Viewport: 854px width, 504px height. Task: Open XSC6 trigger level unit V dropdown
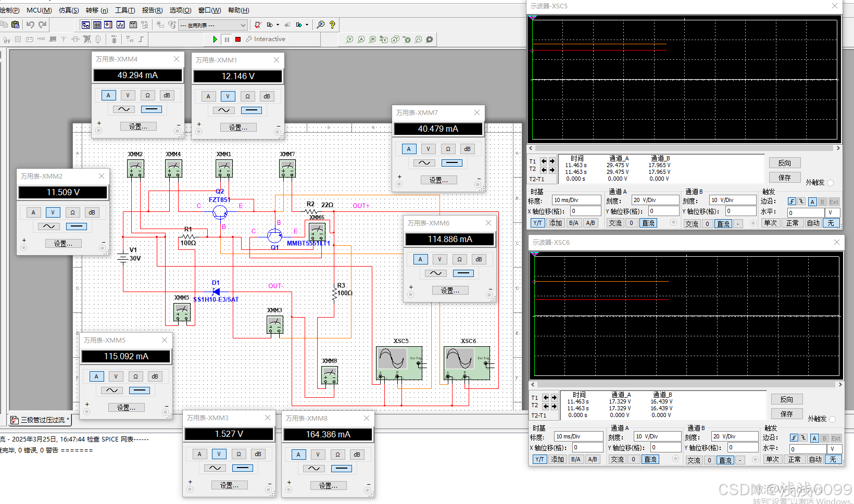pyautogui.click(x=835, y=449)
